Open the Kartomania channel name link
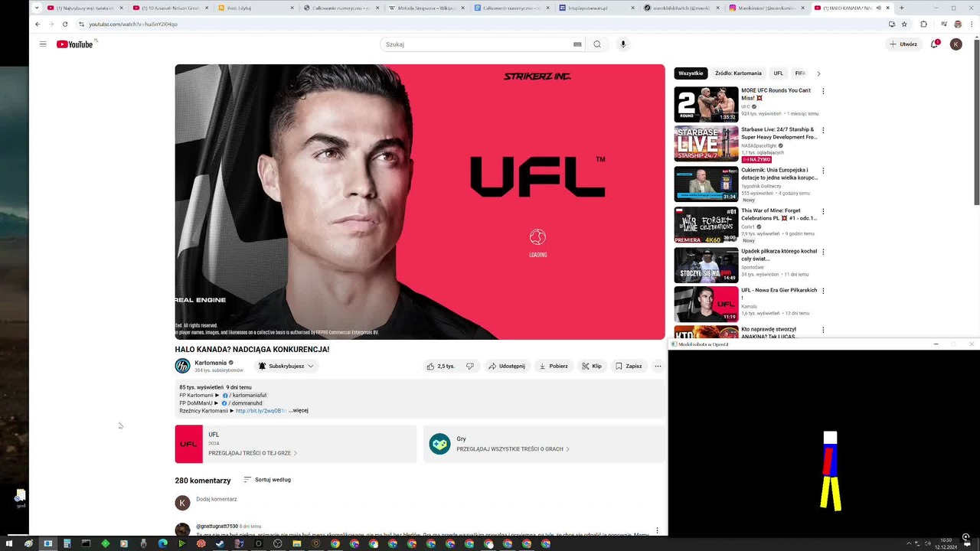 tap(211, 363)
